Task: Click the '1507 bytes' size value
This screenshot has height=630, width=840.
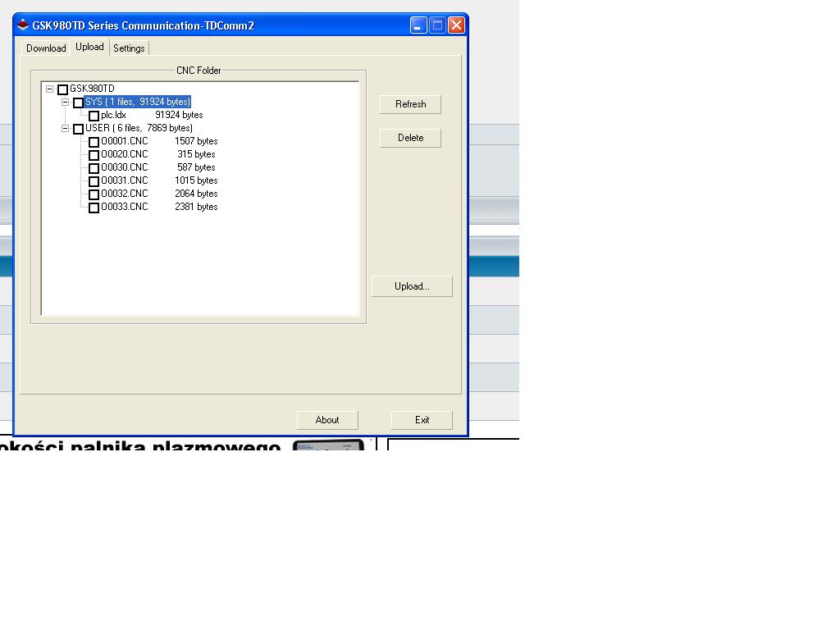Action: [196, 141]
